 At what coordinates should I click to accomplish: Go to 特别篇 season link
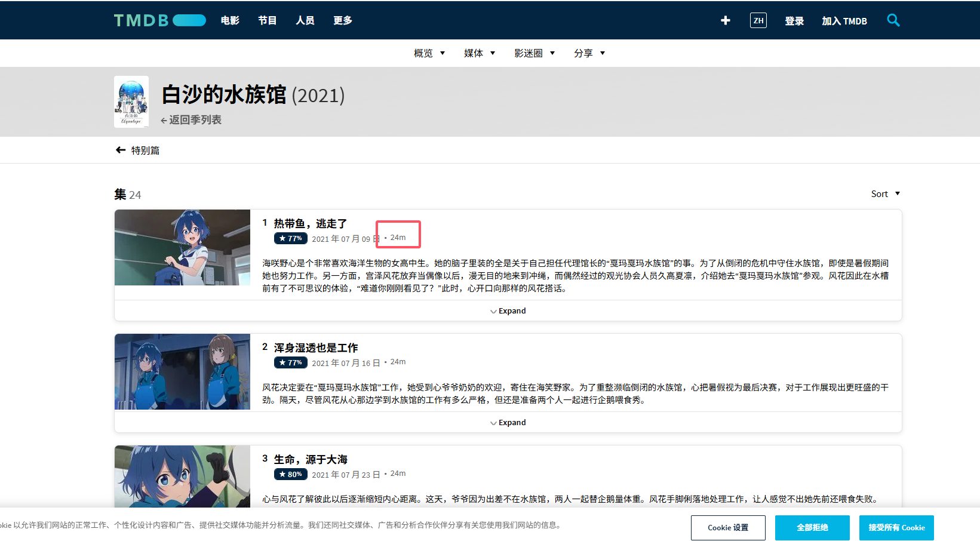coord(145,150)
